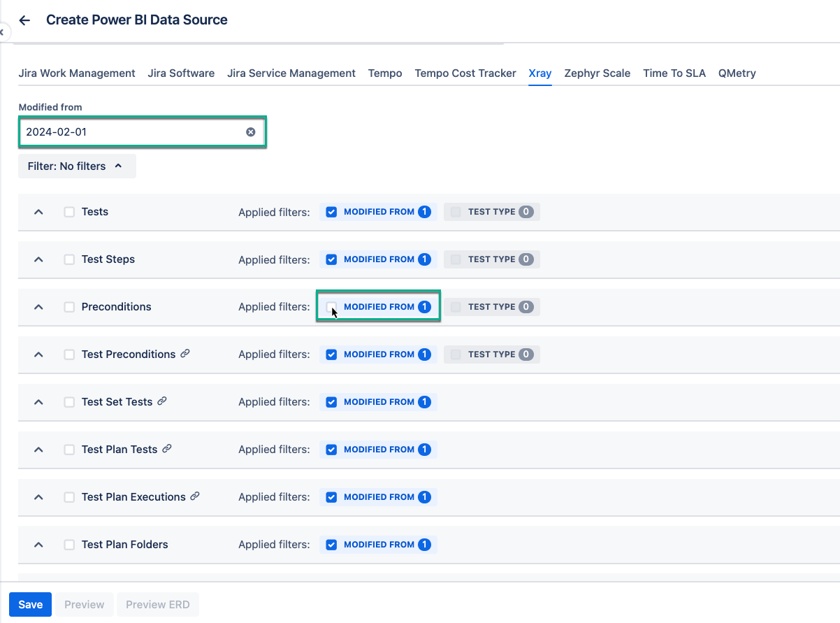Click link icon beside Test Plan Executions
This screenshot has width=840, height=623.
[195, 496]
